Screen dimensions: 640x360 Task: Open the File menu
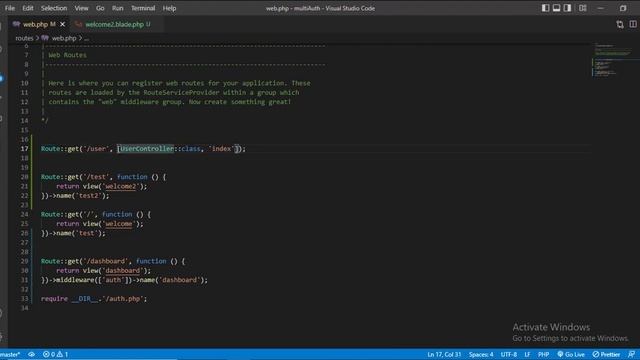10,8
